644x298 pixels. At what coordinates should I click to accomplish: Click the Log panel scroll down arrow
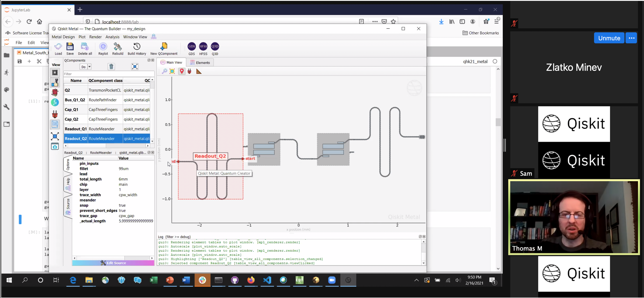click(423, 263)
